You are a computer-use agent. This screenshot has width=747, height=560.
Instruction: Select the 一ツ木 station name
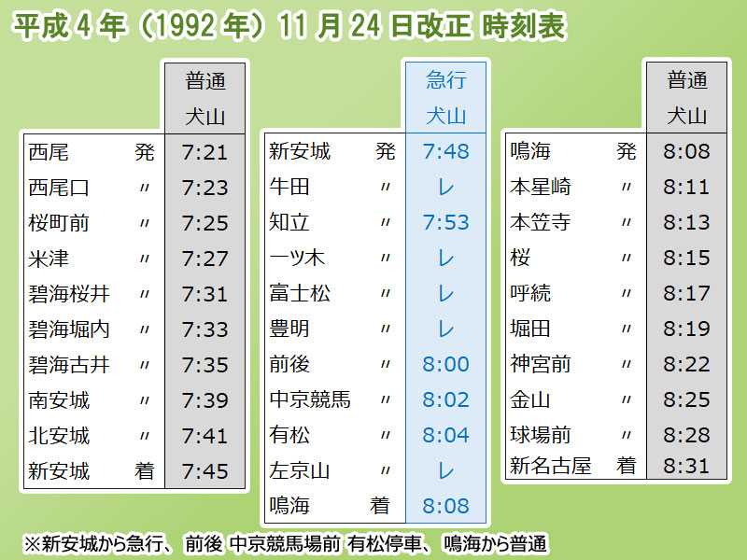click(297, 258)
